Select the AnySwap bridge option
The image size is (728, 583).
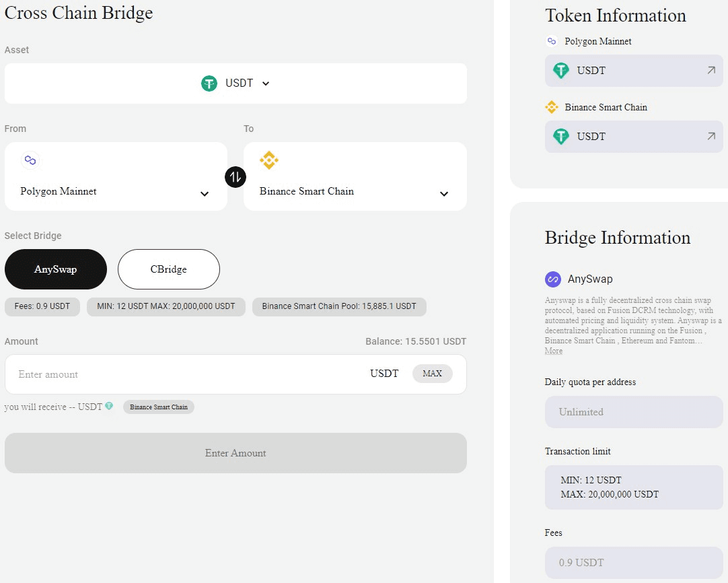click(x=56, y=269)
